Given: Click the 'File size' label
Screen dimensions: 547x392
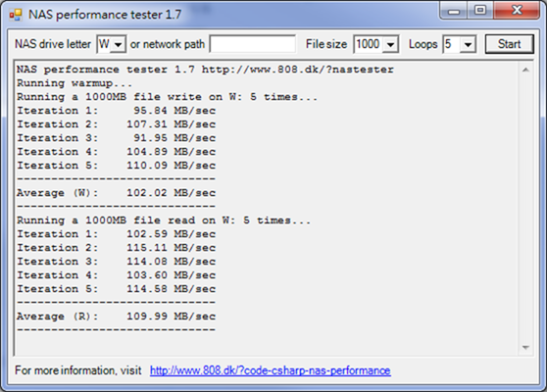Looking at the screenshot, I should (x=326, y=44).
